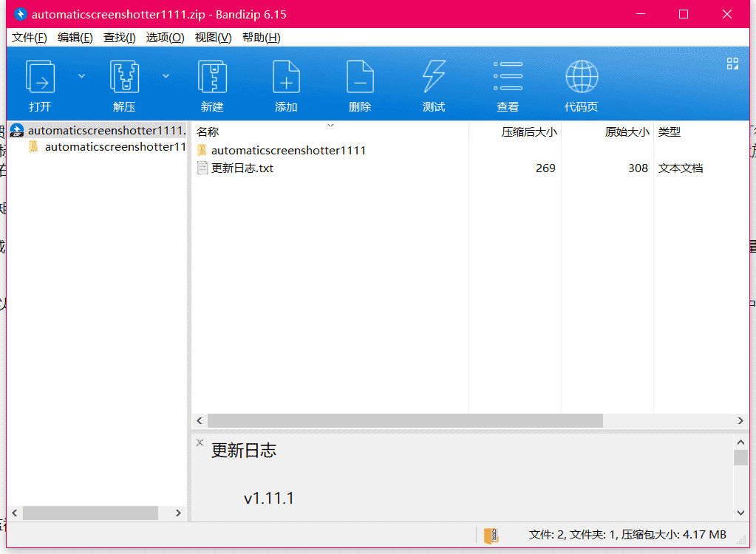Screen dimensions: 756x554
Task: Click the folder icon of the tree subfolder
Action: (33, 146)
